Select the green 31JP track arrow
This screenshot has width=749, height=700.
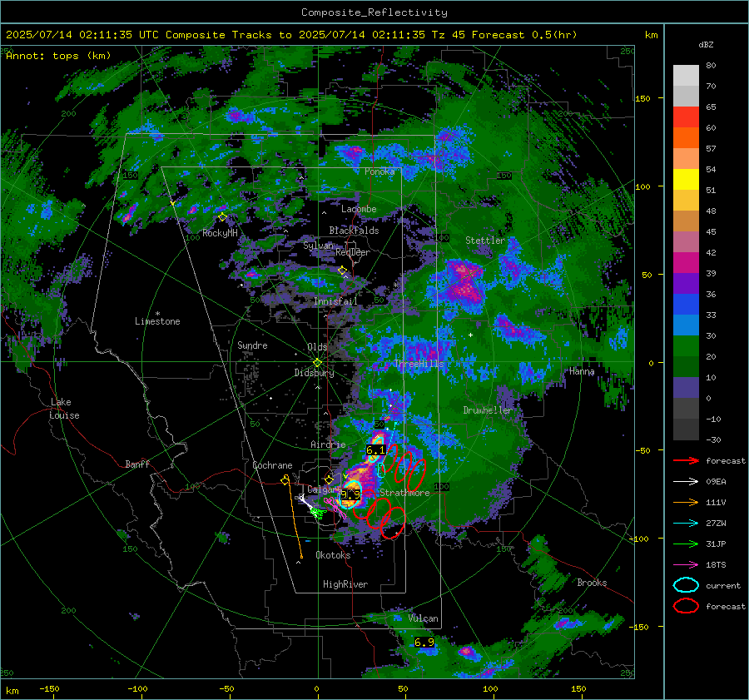[686, 544]
